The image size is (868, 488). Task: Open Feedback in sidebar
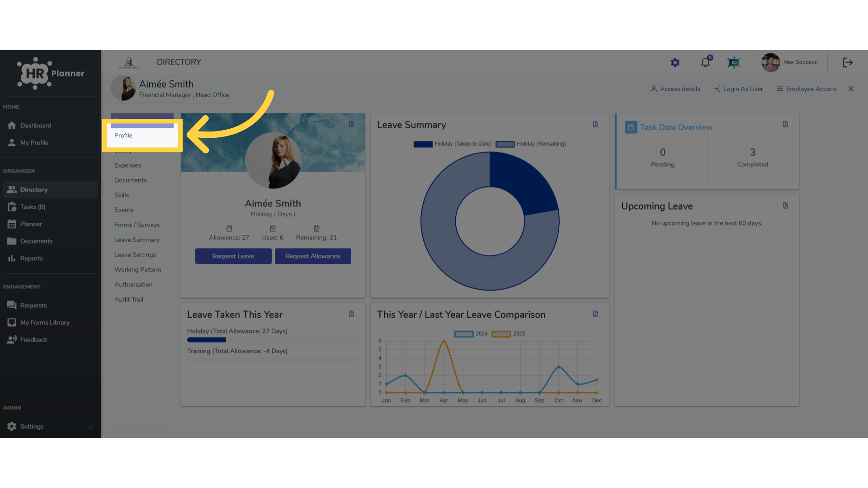(x=50, y=340)
